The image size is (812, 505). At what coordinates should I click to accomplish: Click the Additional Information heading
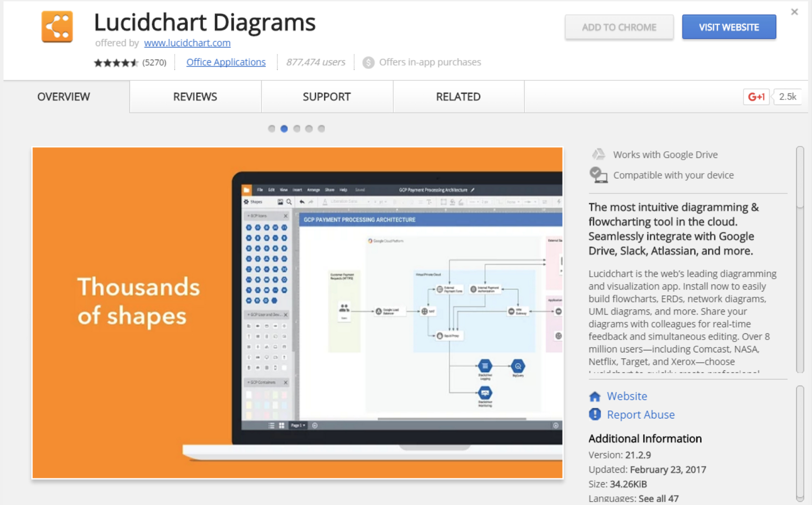point(645,438)
